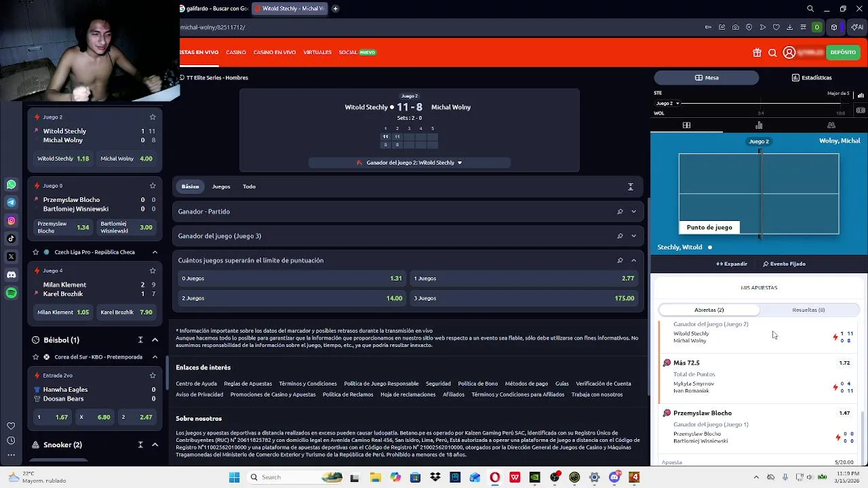Collapse the Corea del Sur KBO league
This screenshot has width=868, height=488.
[x=155, y=357]
